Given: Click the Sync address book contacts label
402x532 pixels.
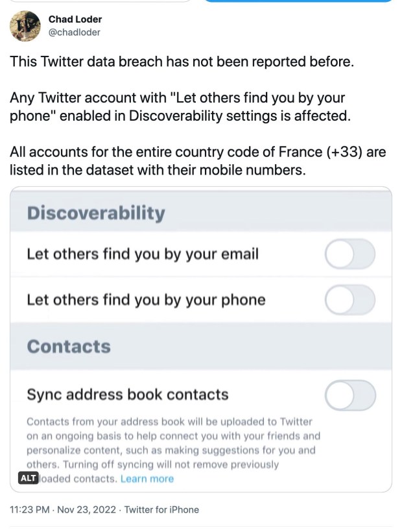Looking at the screenshot, I should (128, 394).
